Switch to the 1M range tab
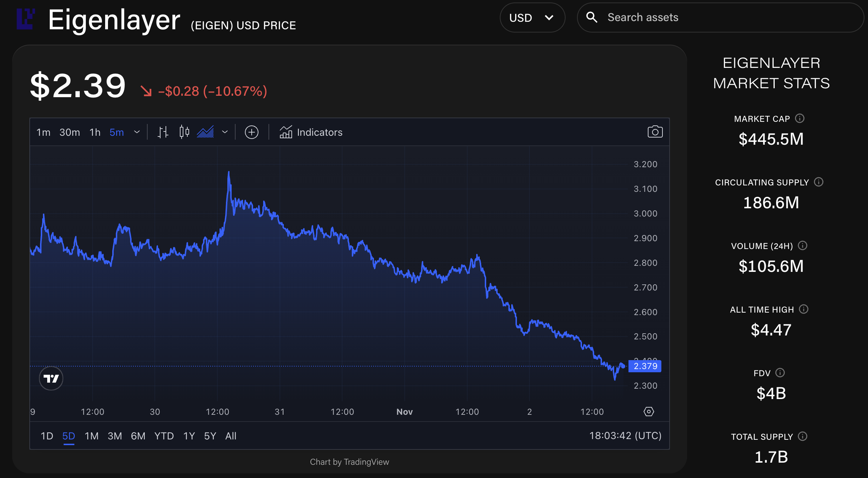Image resolution: width=868 pixels, height=478 pixels. click(92, 436)
